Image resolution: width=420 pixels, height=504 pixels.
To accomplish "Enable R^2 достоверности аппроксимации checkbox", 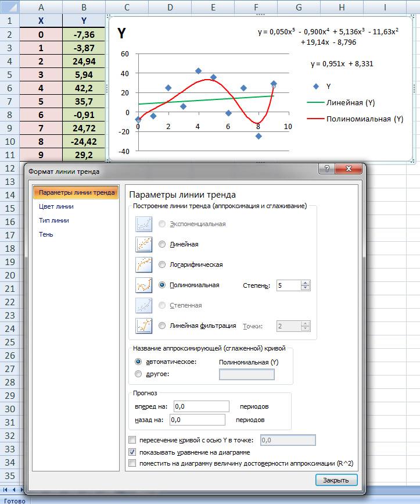I will [132, 463].
